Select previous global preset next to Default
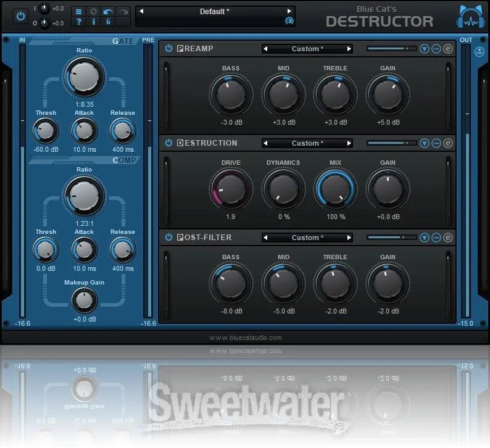490x448 pixels. tap(141, 11)
